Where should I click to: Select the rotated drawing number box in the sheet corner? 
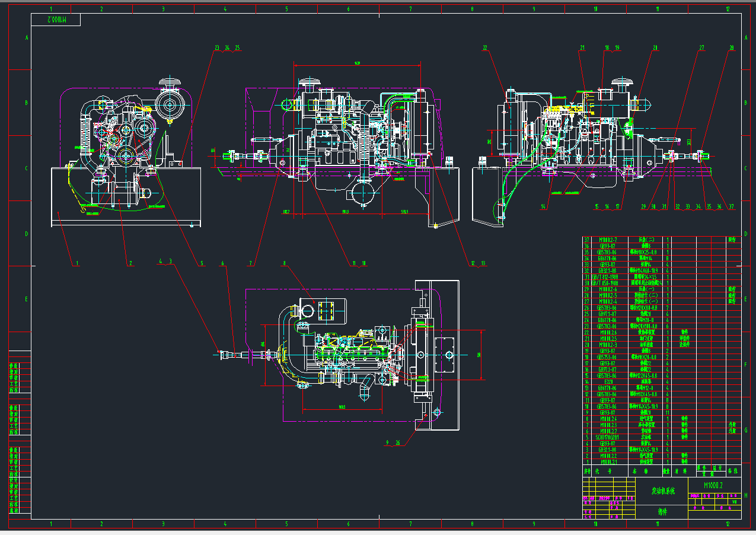pyautogui.click(x=56, y=20)
